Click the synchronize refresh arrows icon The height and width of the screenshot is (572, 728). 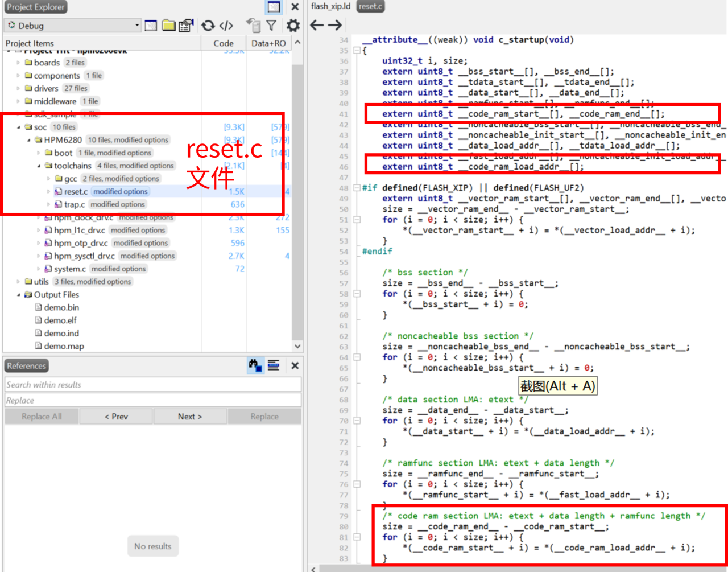pos(208,26)
